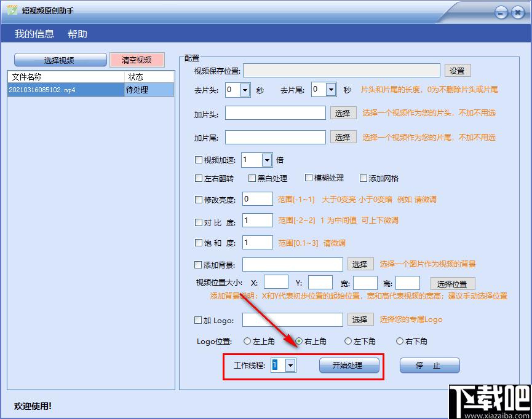Viewport: 532px width, 419px height.
Task: Click the app icon in title bar
Action: click(12, 10)
